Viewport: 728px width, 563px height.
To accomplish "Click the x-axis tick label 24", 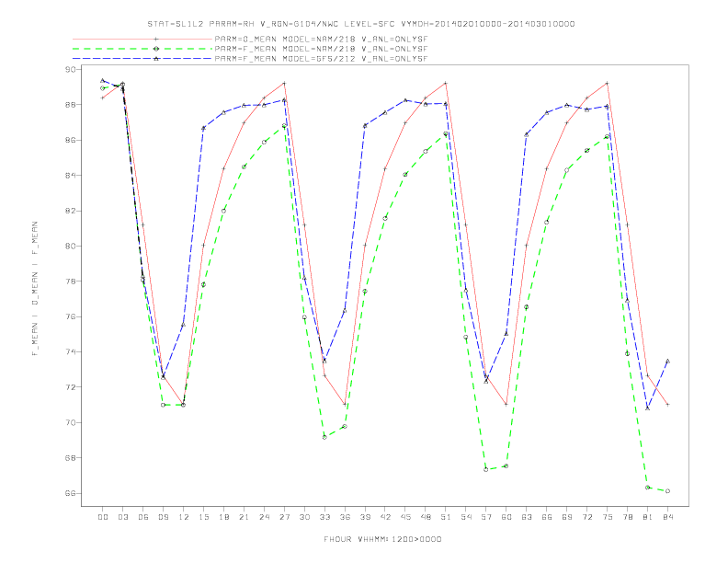I will coord(264,517).
